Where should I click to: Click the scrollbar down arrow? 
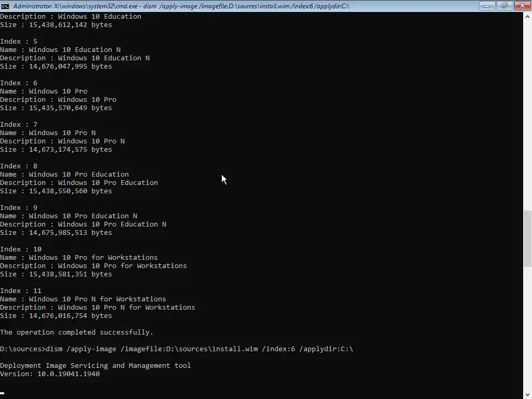[x=528, y=395]
